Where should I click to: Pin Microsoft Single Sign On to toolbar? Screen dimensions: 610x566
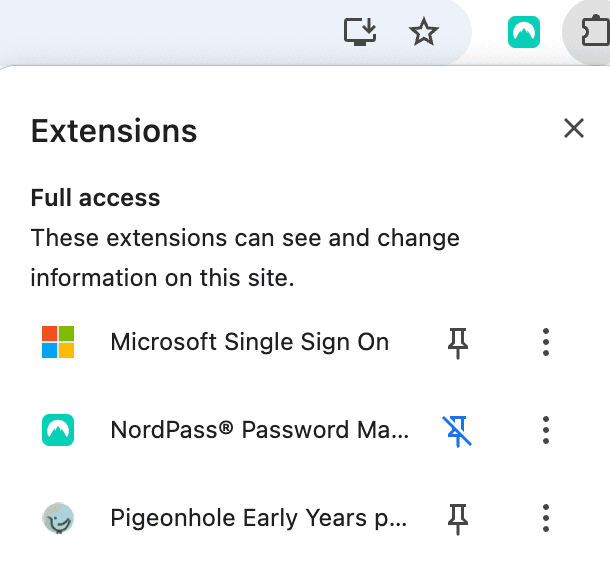click(x=457, y=342)
